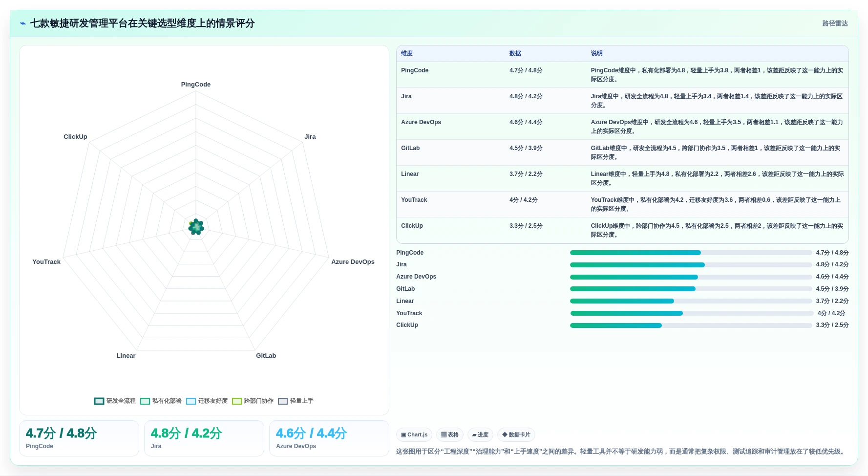Click the ClickUp progress bar

click(x=691, y=325)
